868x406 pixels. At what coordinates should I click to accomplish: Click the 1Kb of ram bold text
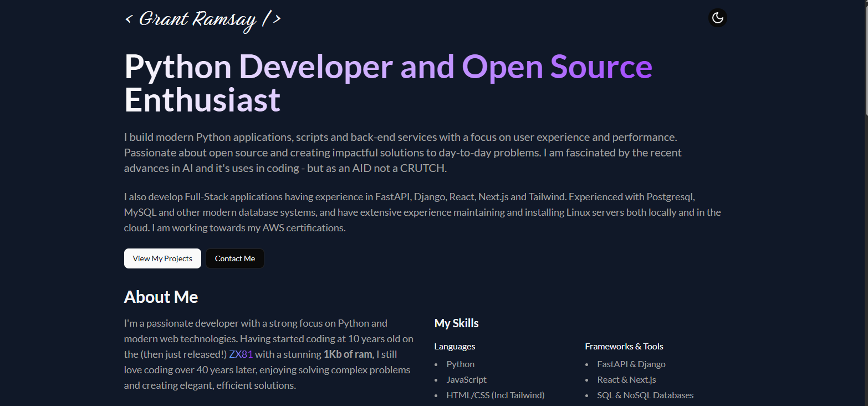pyautogui.click(x=348, y=354)
